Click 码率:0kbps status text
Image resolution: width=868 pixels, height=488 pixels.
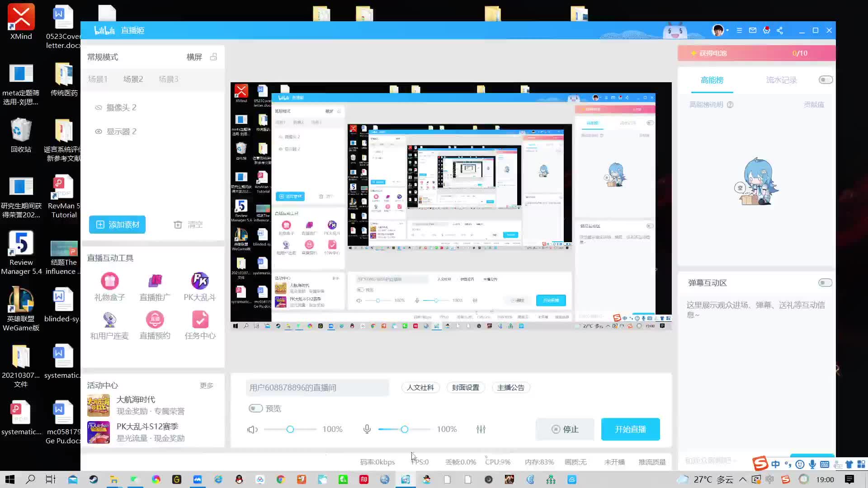(377, 462)
